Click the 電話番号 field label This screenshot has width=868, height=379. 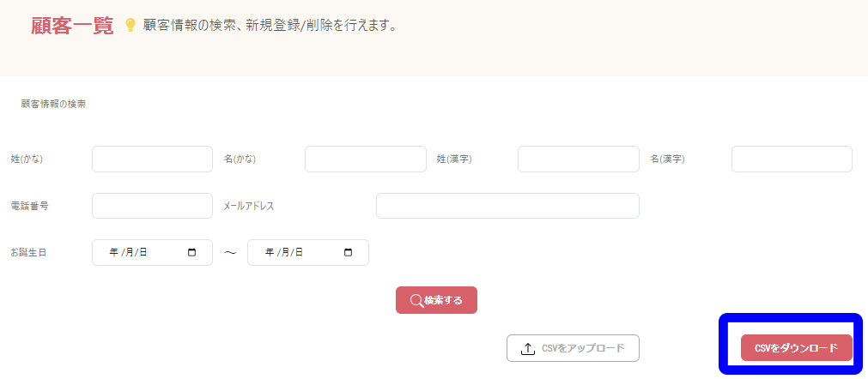point(29,206)
